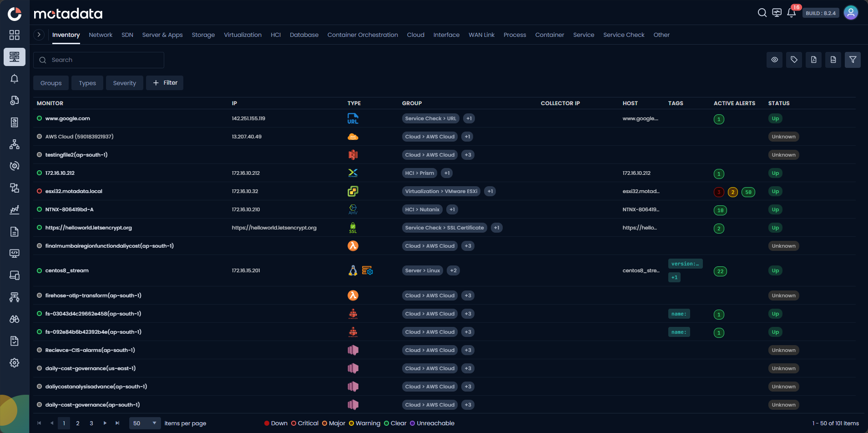Open the Groups filter dropdown
Image resolution: width=868 pixels, height=433 pixels.
[51, 83]
